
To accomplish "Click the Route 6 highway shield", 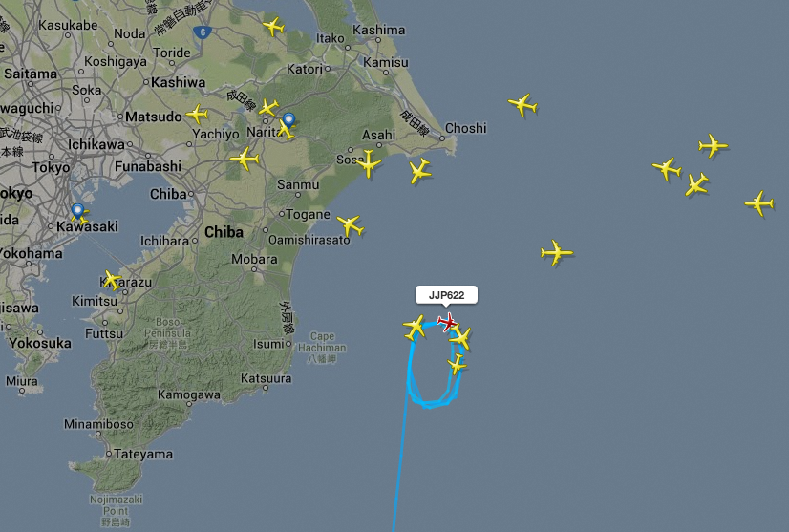I will pos(203,32).
